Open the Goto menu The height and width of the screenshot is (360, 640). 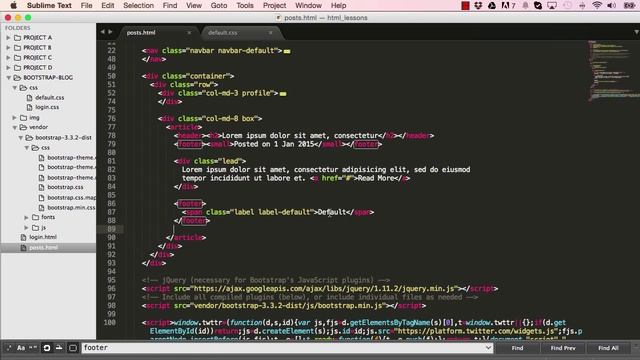(219, 6)
